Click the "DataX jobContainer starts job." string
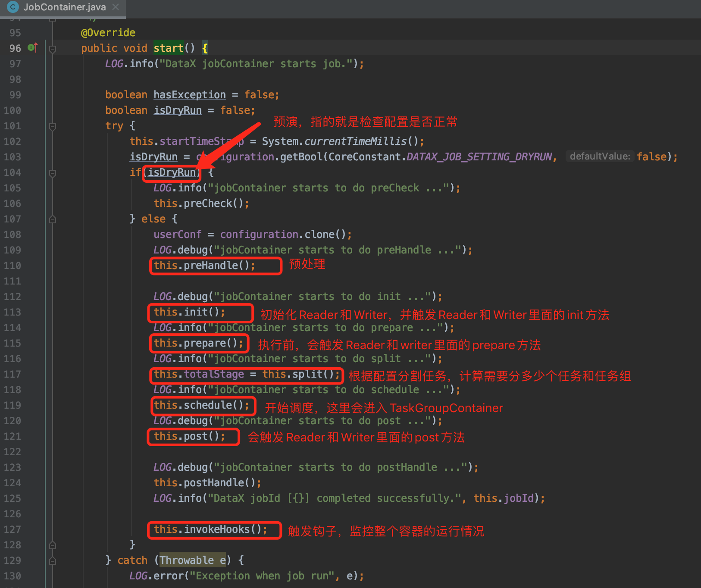This screenshot has height=588, width=701. pos(257,64)
